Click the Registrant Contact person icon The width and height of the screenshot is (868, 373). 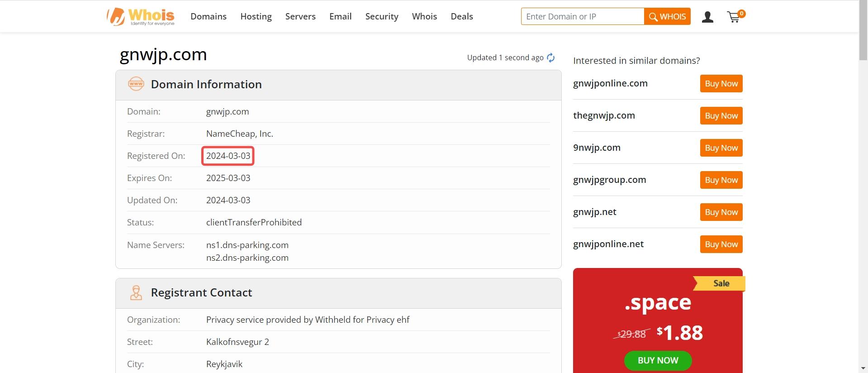(136, 292)
